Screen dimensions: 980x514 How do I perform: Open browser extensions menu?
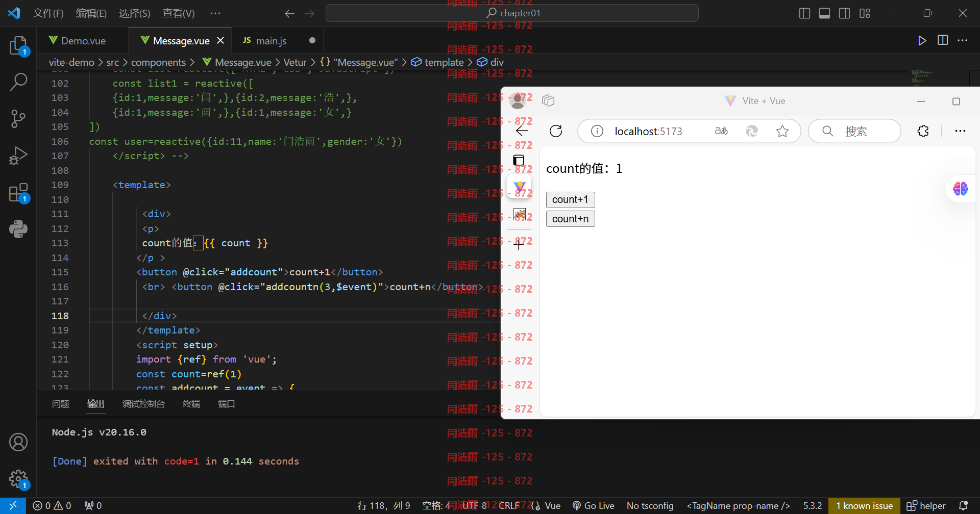[923, 131]
